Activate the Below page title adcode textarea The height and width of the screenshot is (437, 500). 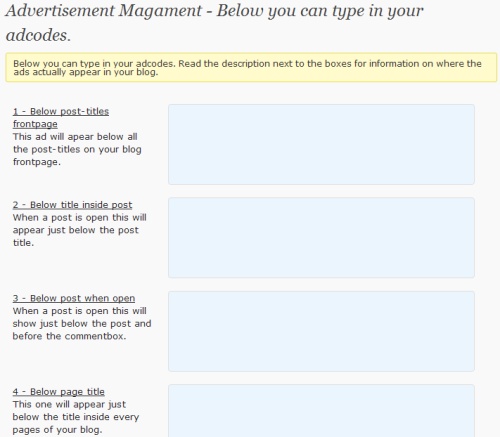click(321, 411)
